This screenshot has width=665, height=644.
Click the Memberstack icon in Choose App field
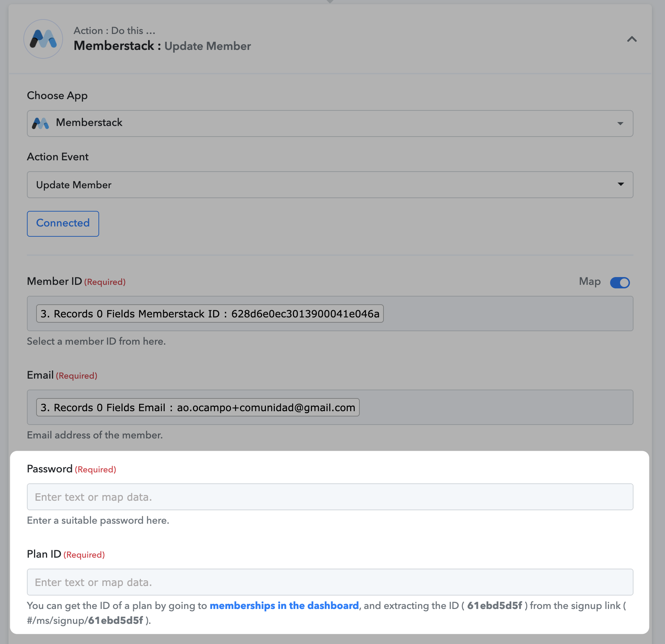(41, 123)
